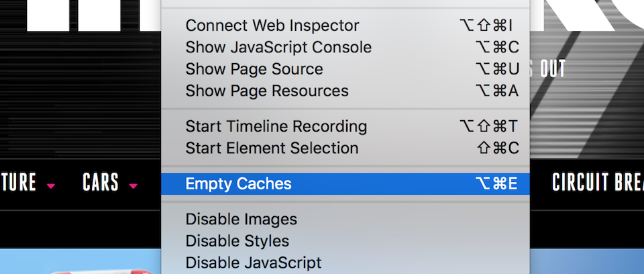Click the Start Timeline Recording shortcut symbols
Screen dimensions: 644x274
click(489, 126)
